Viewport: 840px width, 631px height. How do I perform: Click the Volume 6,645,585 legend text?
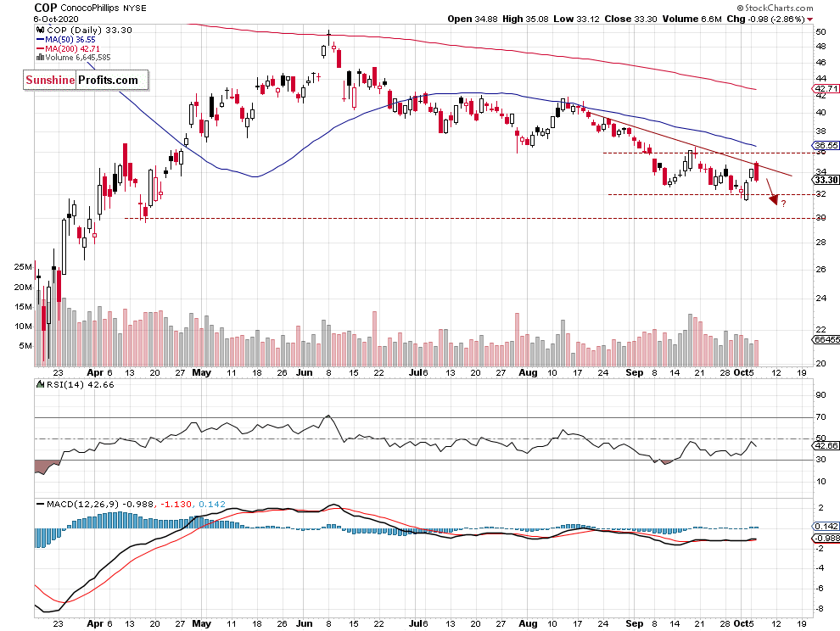click(x=78, y=58)
